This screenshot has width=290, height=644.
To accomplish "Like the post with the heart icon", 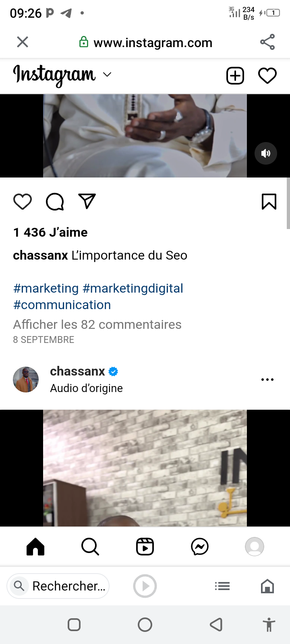I will (23, 202).
